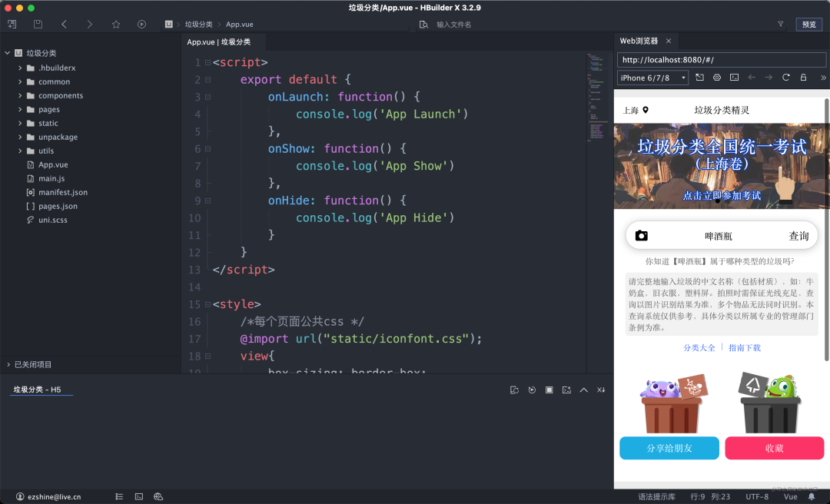
Task: Reload the built-in browser page
Action: pos(786,78)
